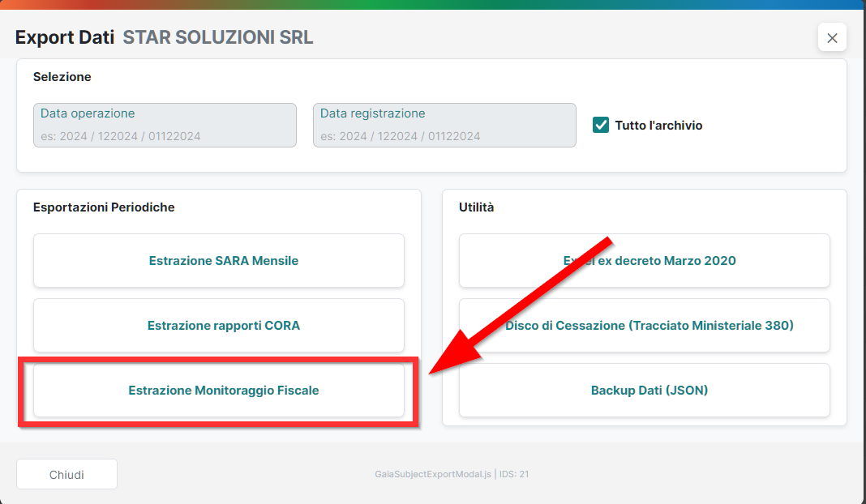Launch Estrazione Monitoraggio Fiscale
The height and width of the screenshot is (504, 866).
pos(219,391)
